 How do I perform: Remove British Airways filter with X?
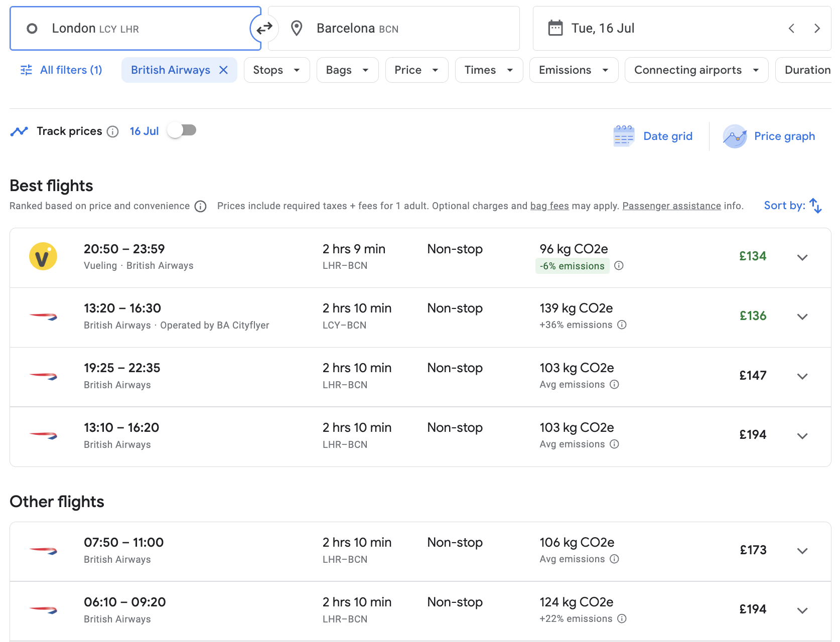click(224, 70)
